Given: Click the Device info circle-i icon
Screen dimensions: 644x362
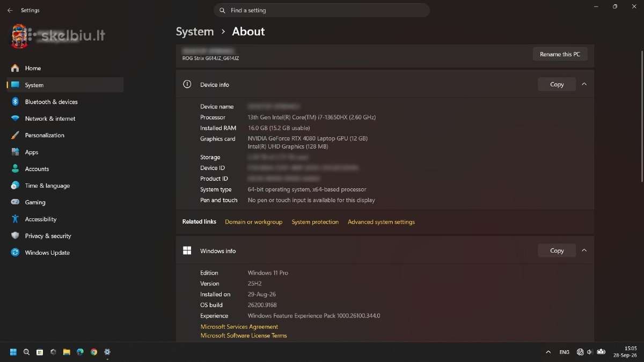Looking at the screenshot, I should pyautogui.click(x=187, y=84).
